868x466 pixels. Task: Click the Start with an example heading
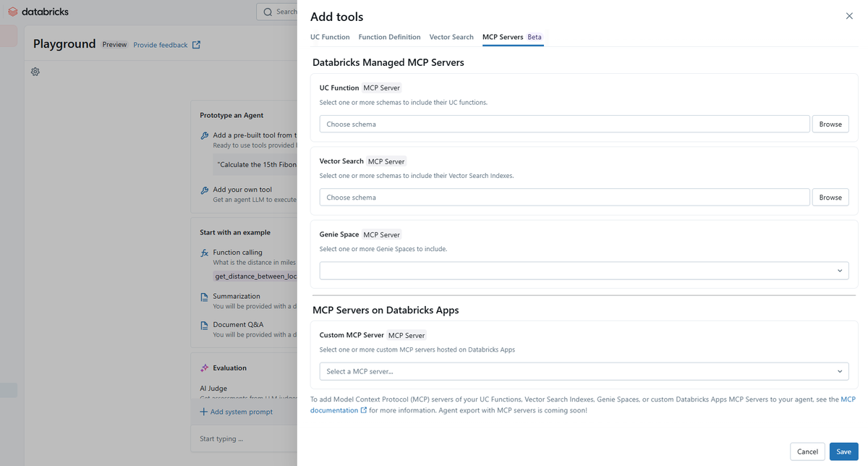tap(235, 232)
